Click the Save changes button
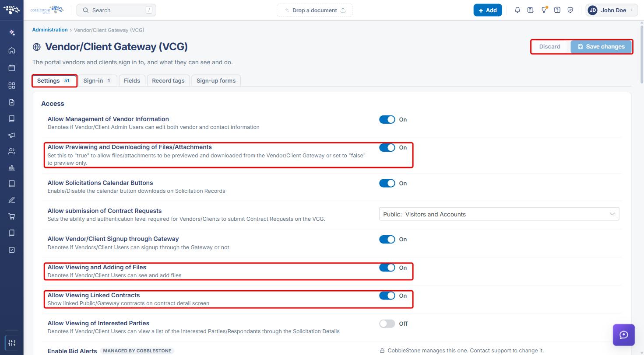Viewport: 644px width, 355px height. (601, 46)
